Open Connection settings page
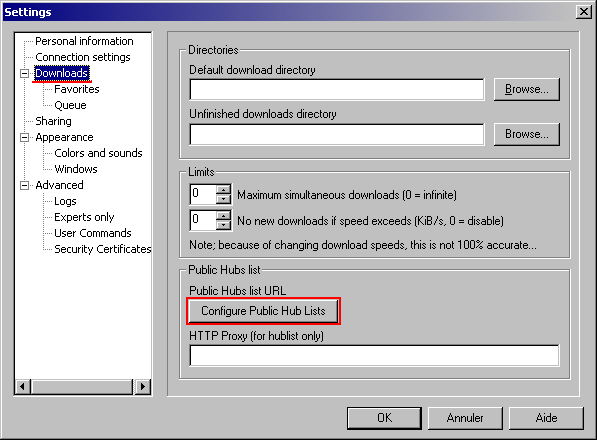 (83, 57)
